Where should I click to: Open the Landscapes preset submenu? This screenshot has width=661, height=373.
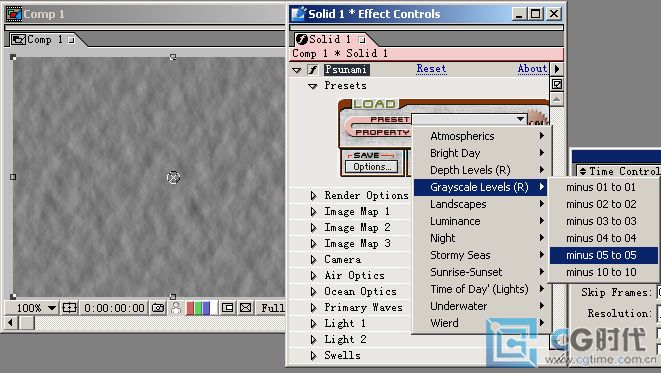pyautogui.click(x=480, y=204)
